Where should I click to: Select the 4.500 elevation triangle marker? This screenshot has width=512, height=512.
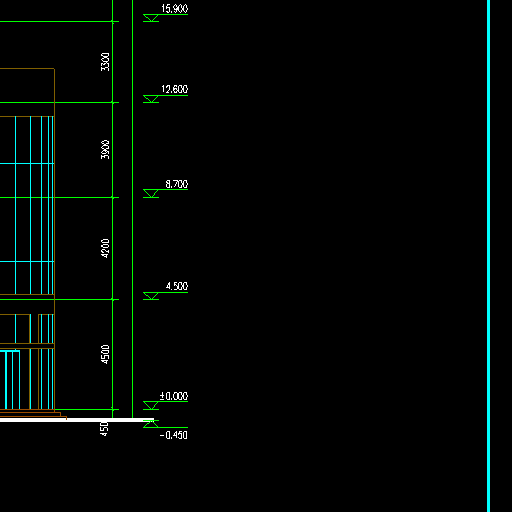(x=151, y=296)
